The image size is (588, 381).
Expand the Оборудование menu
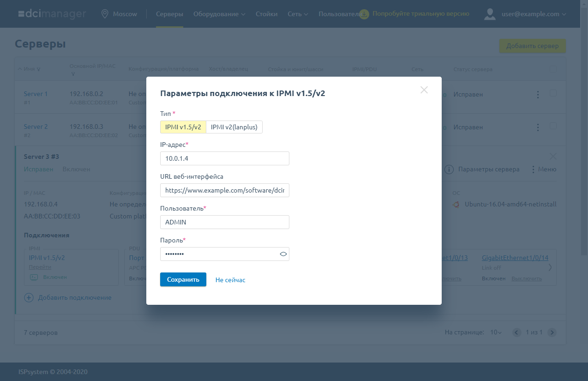tap(219, 14)
